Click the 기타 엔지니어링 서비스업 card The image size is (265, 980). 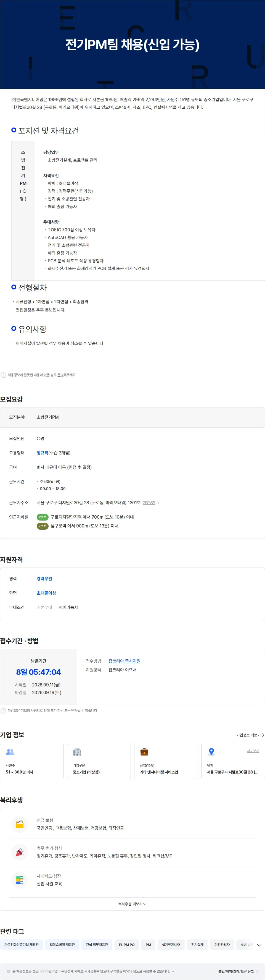(166, 761)
